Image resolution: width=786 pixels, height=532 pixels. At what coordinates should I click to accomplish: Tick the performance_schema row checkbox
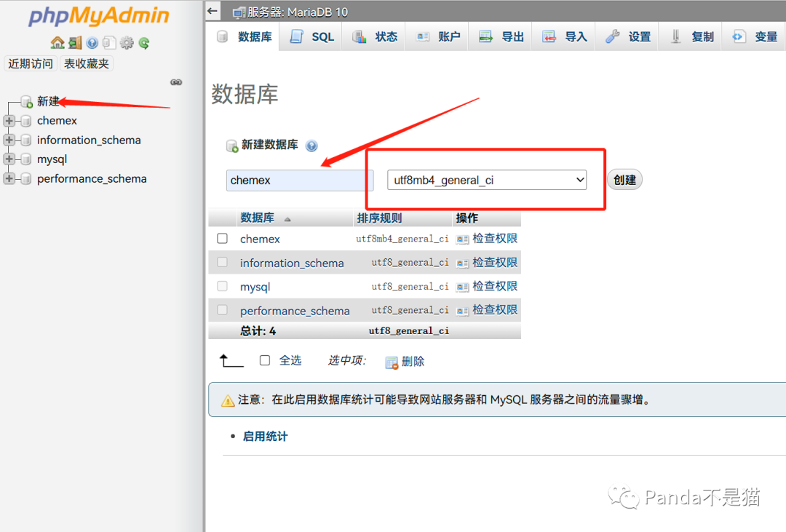pos(222,310)
